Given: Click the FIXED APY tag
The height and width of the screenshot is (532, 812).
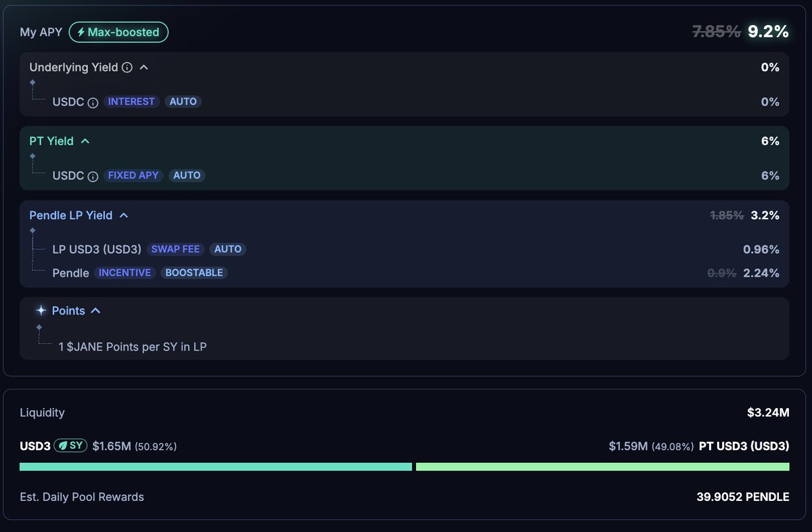Looking at the screenshot, I should (x=133, y=175).
